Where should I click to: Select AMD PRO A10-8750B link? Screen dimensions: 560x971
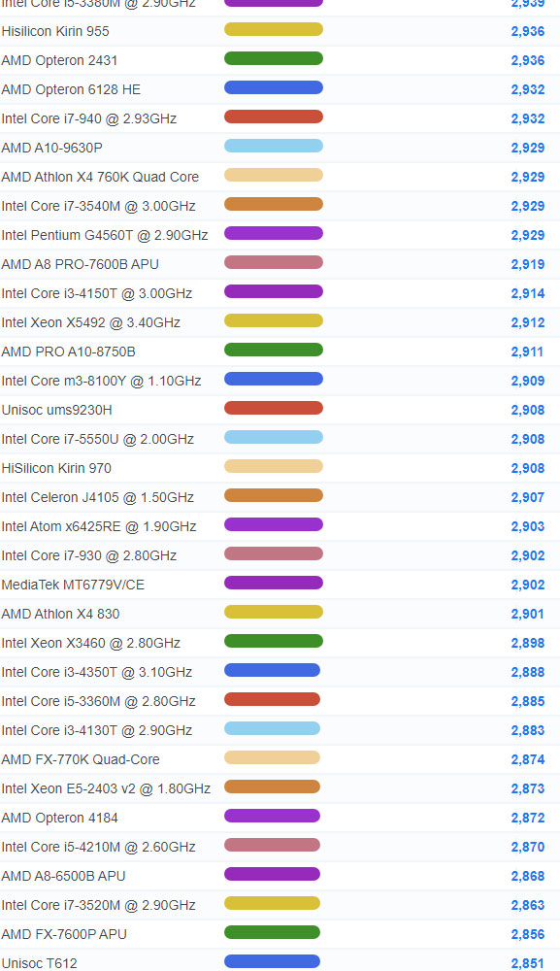click(x=68, y=352)
